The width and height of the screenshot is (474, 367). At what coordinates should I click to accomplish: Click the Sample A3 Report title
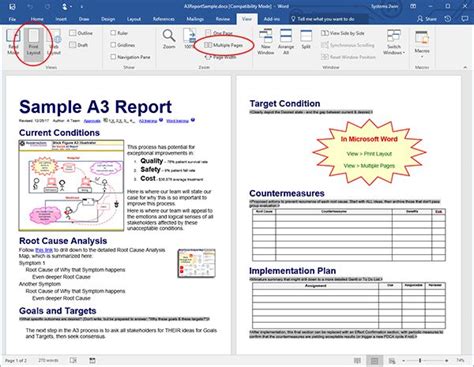(96, 107)
